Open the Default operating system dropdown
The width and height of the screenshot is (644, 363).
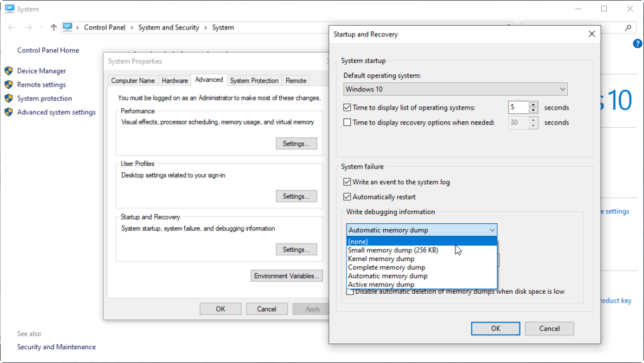(455, 89)
